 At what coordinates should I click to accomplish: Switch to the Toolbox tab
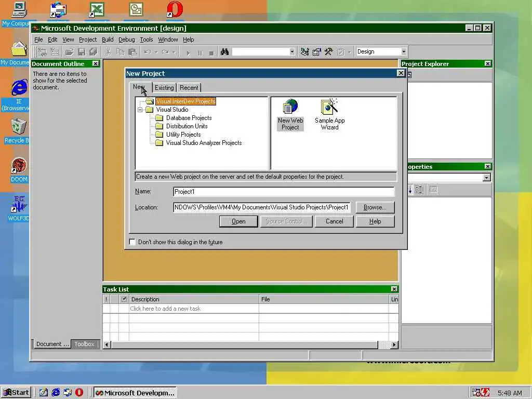(85, 344)
